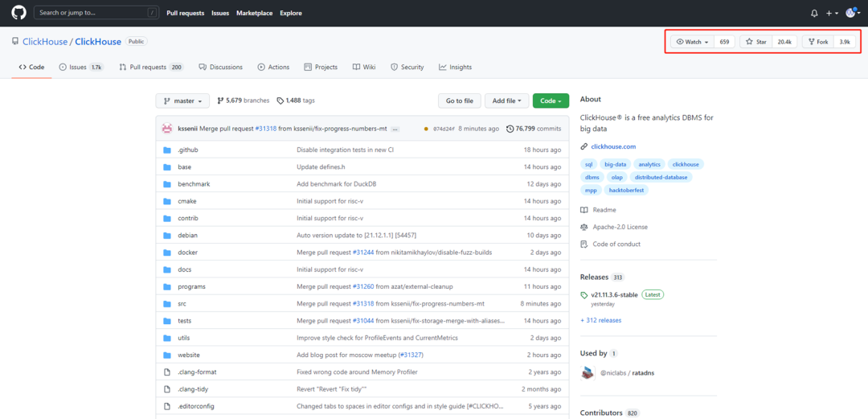
Task: Click the .editorconfig file icon
Action: 168,406
